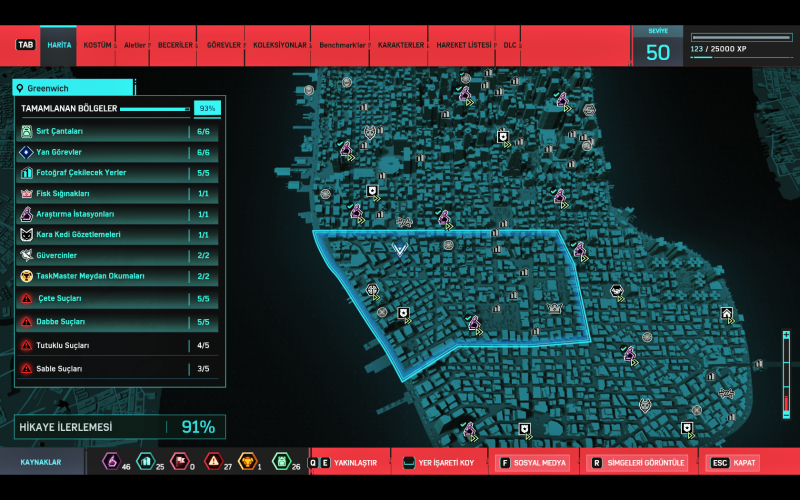Open the GÖREVLER tab
This screenshot has width=800, height=500.
[223, 45]
